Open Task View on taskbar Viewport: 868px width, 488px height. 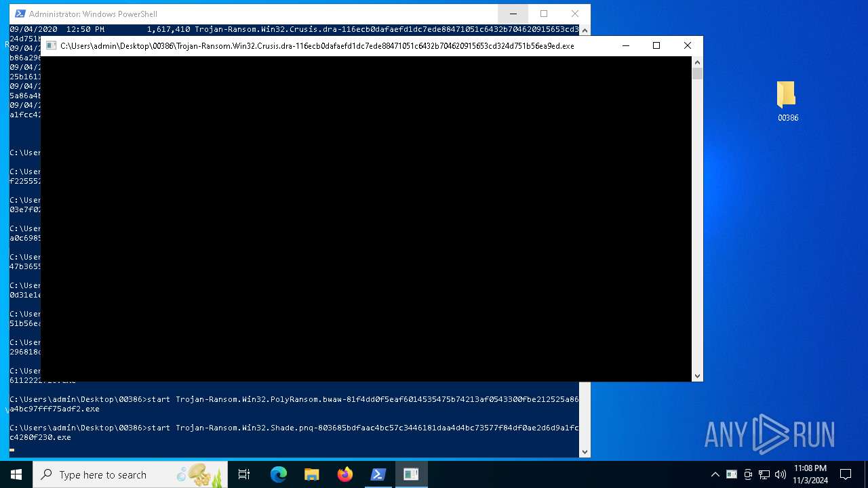pyautogui.click(x=244, y=474)
